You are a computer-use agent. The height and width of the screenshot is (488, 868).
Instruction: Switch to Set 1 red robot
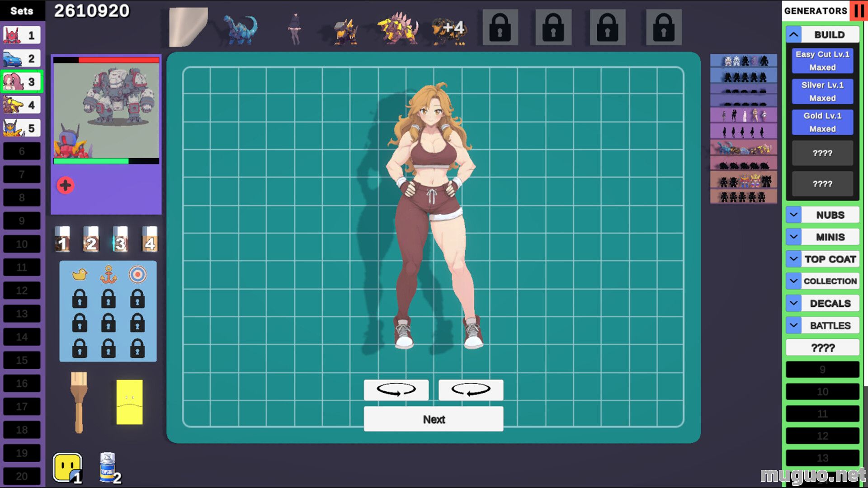click(x=22, y=35)
